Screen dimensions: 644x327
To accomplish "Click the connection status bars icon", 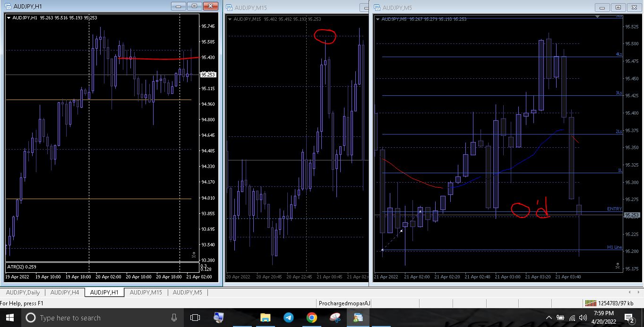I will (x=591, y=303).
